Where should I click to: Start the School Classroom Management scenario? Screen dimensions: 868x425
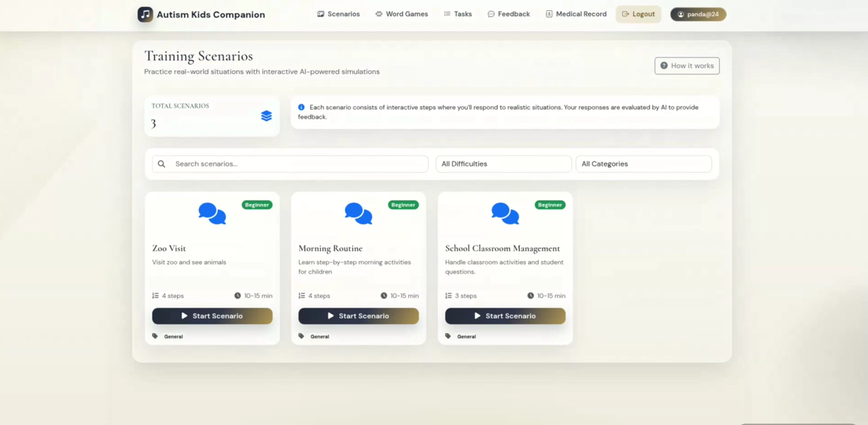pyautogui.click(x=505, y=316)
